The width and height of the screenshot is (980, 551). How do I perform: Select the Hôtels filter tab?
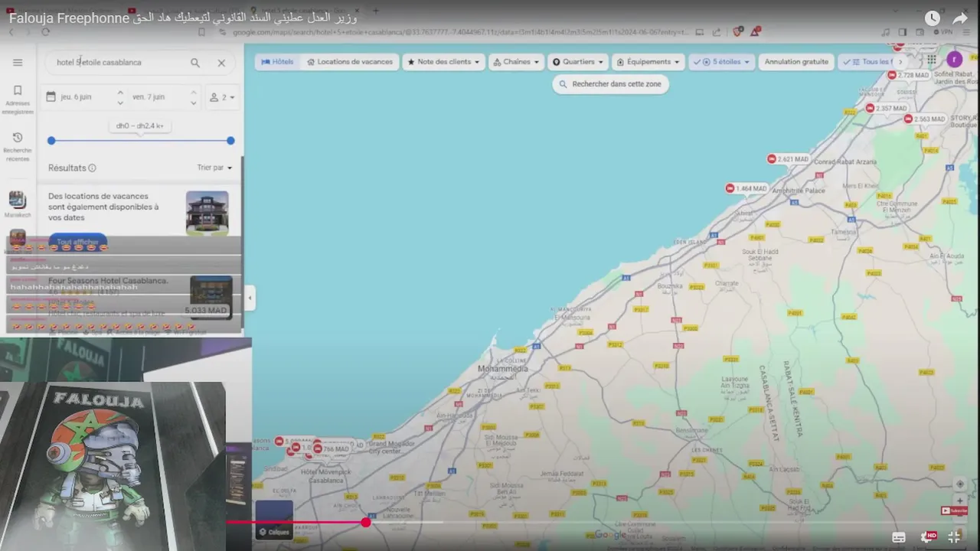[x=277, y=62]
